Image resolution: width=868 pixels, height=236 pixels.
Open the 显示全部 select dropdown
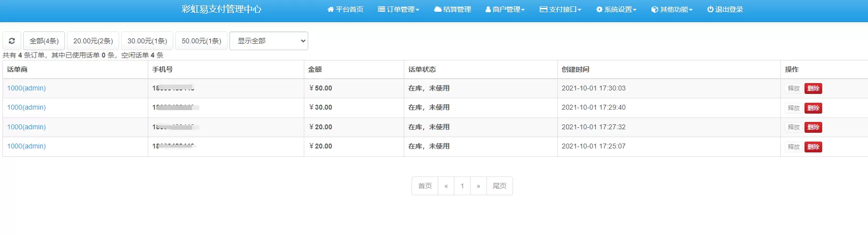pyautogui.click(x=269, y=41)
